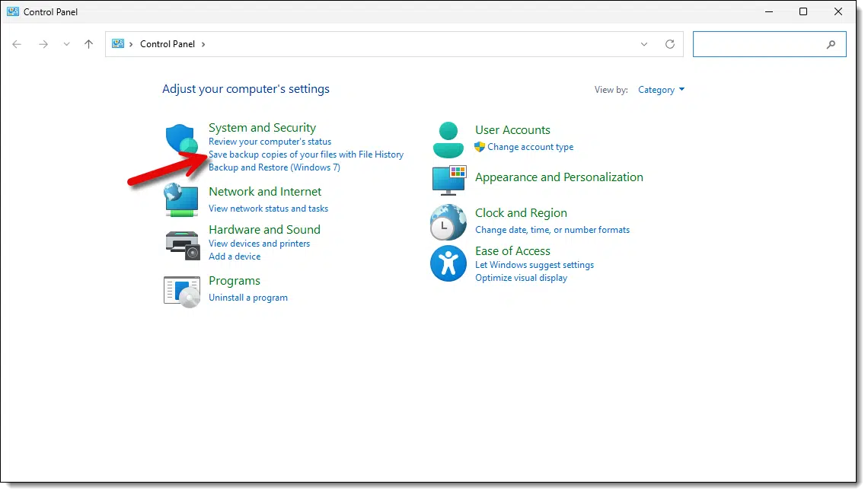Screen dimensions: 868x494
Task: Click the Control Panel icon in address bar
Action: (x=118, y=43)
